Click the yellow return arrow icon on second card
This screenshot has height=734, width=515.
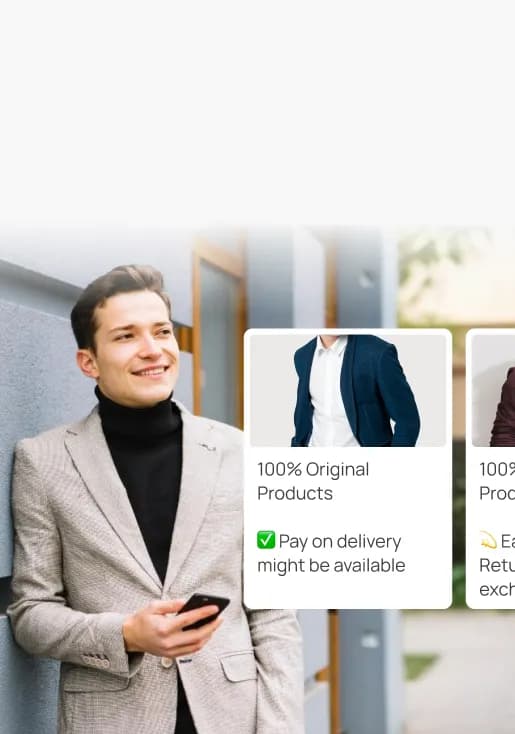pyautogui.click(x=488, y=540)
